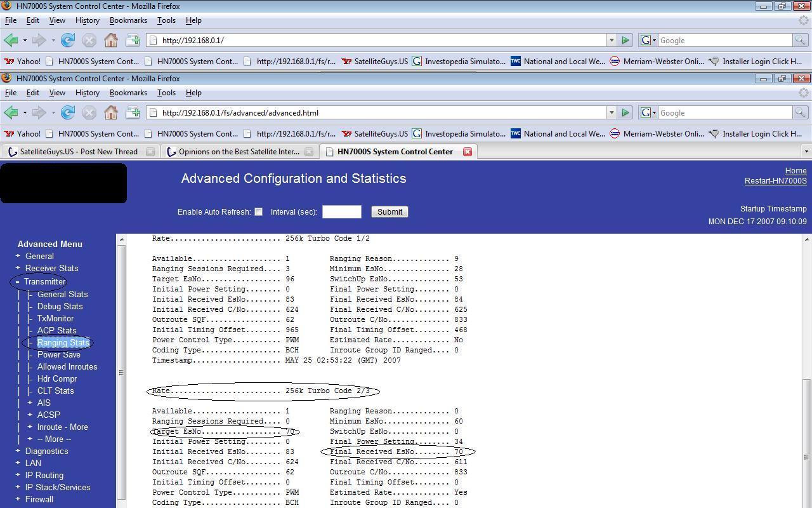This screenshot has width=812, height=508.
Task: Click the Reload page icon in lower toolbar
Action: pyautogui.click(x=68, y=112)
